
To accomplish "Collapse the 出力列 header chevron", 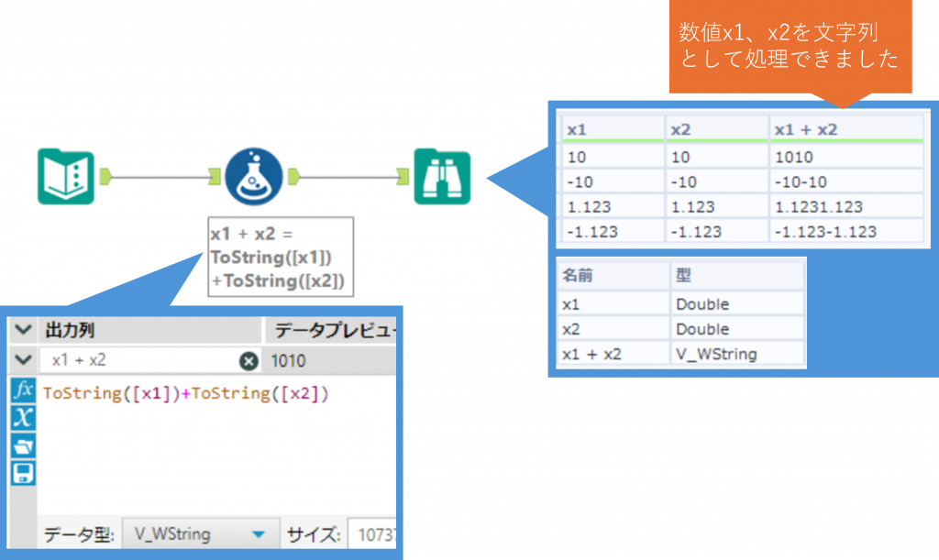I will 22,330.
